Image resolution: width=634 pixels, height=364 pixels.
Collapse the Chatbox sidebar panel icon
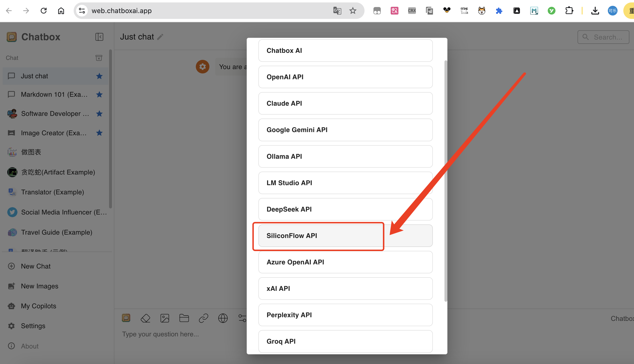(x=99, y=37)
